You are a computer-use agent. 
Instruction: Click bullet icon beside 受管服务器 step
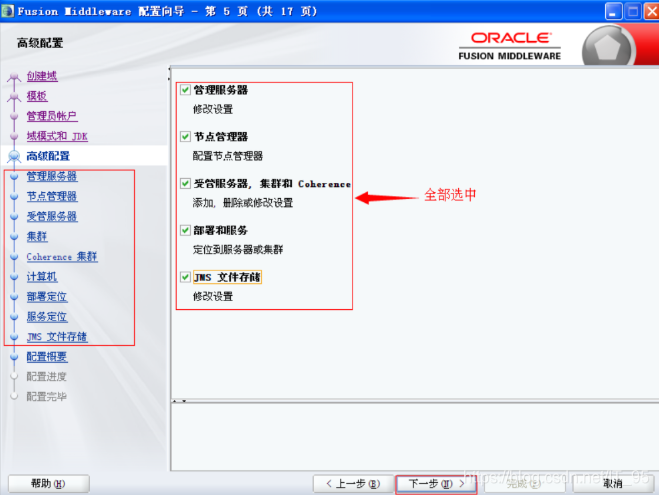pyautogui.click(x=14, y=216)
